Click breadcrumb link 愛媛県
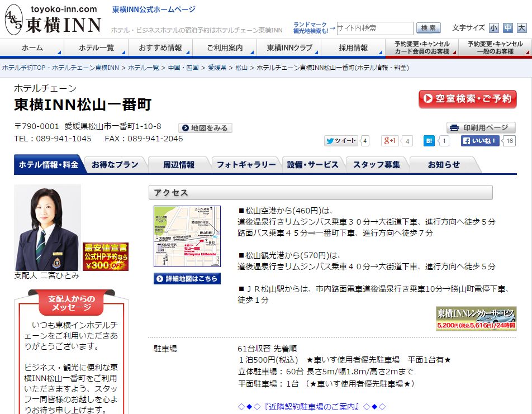This screenshot has height=414, width=532. [x=217, y=68]
